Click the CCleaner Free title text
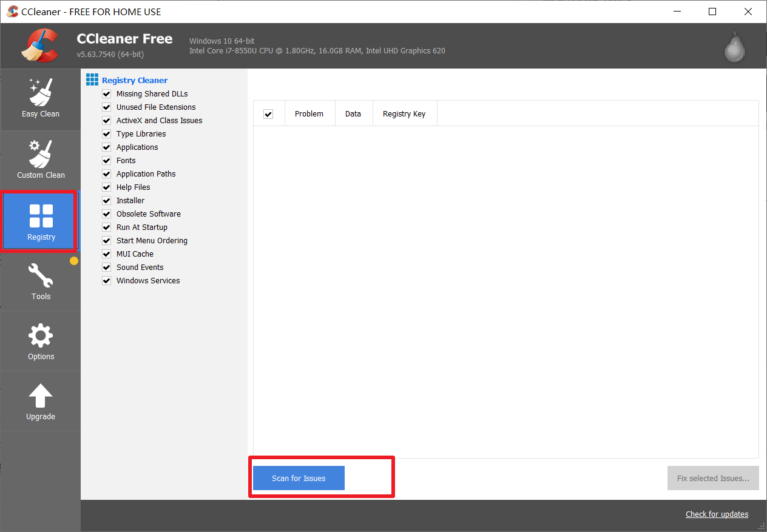 coord(124,39)
